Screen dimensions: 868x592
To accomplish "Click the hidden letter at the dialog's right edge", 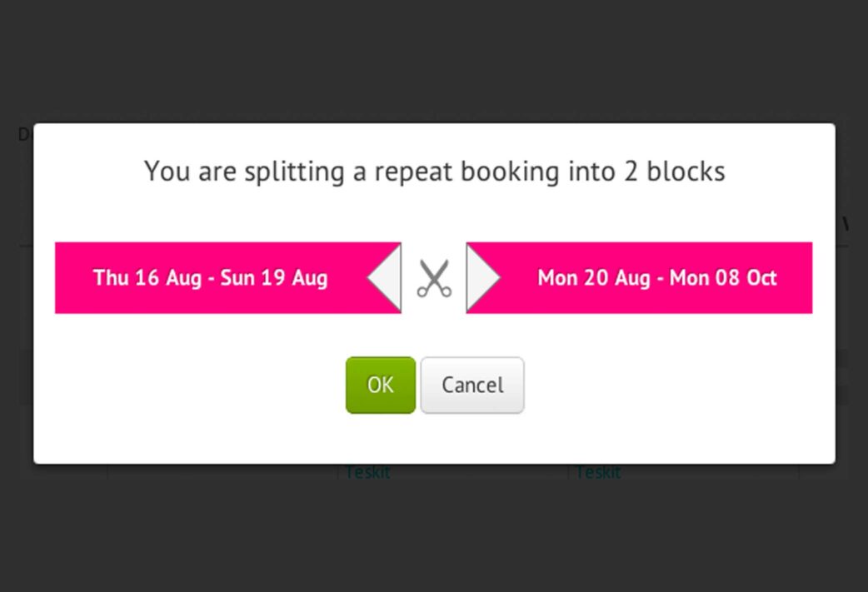I will (x=845, y=223).
